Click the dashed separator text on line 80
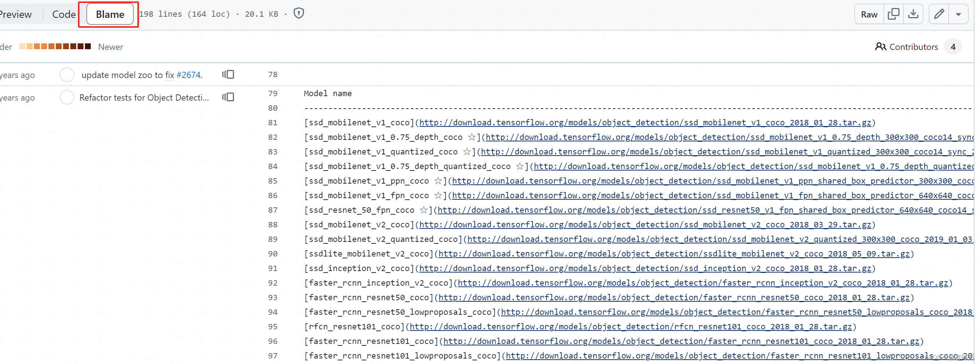 [639, 109]
